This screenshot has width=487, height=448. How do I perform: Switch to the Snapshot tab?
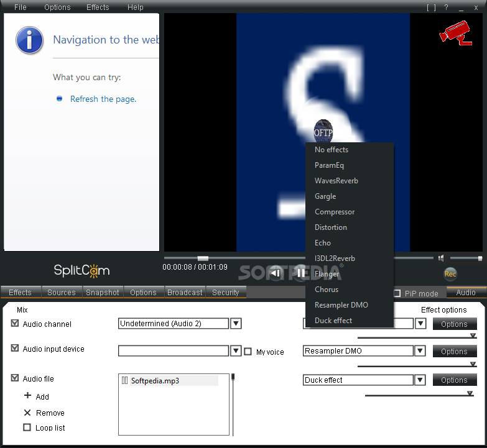103,292
